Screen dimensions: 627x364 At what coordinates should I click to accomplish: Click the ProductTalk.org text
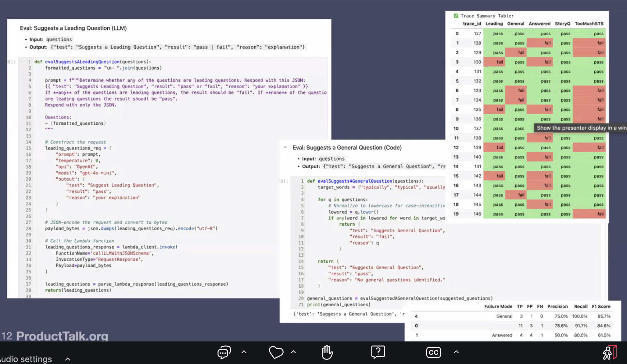(62, 336)
